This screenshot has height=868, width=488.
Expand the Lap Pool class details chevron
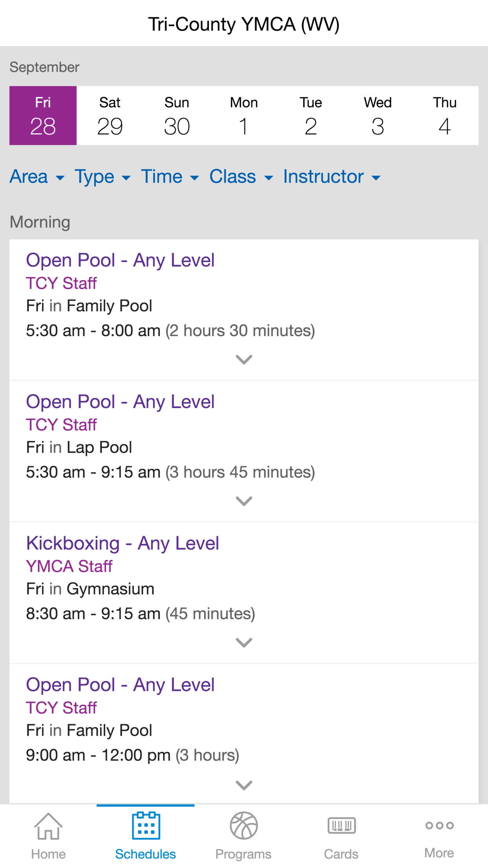point(244,501)
